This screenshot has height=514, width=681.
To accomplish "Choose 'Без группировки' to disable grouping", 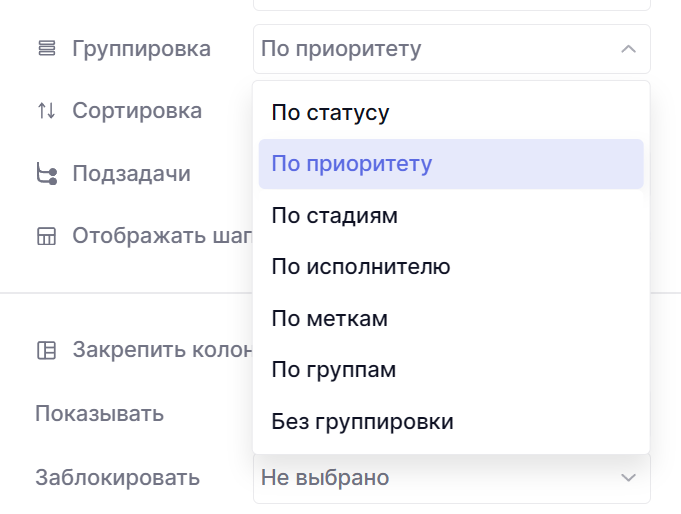I will (362, 422).
